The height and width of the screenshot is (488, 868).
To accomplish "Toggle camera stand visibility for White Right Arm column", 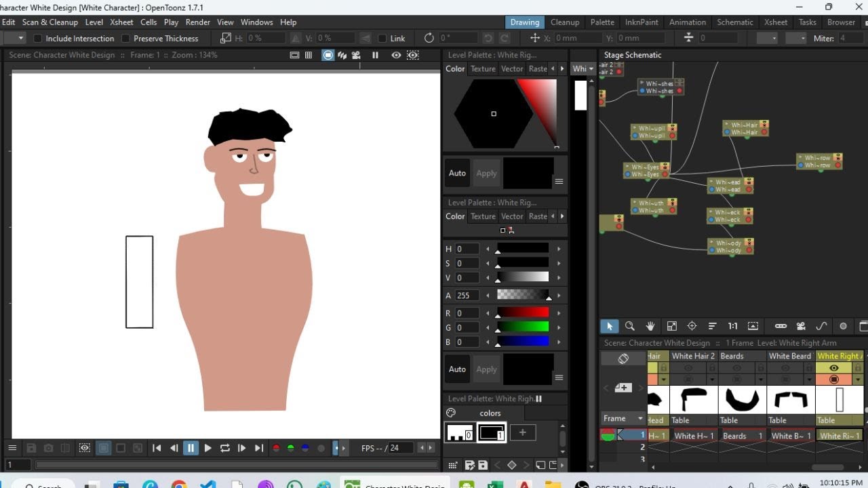I will (834, 380).
